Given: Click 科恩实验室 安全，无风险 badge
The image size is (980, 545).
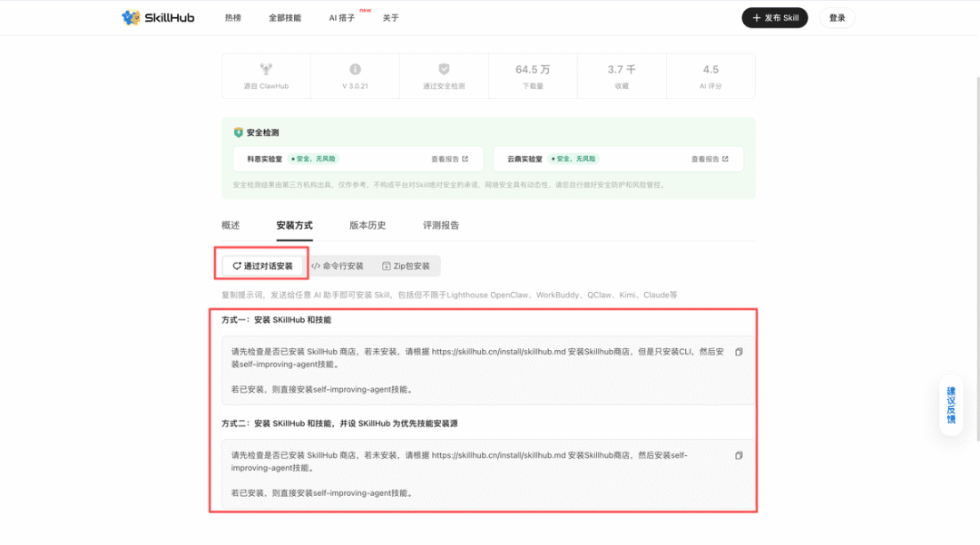Looking at the screenshot, I should (314, 159).
